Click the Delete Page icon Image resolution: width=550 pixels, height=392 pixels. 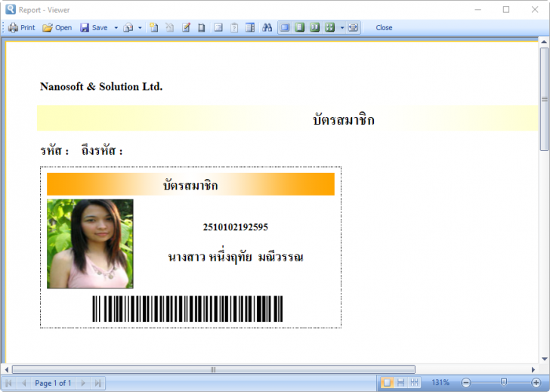tap(169, 27)
